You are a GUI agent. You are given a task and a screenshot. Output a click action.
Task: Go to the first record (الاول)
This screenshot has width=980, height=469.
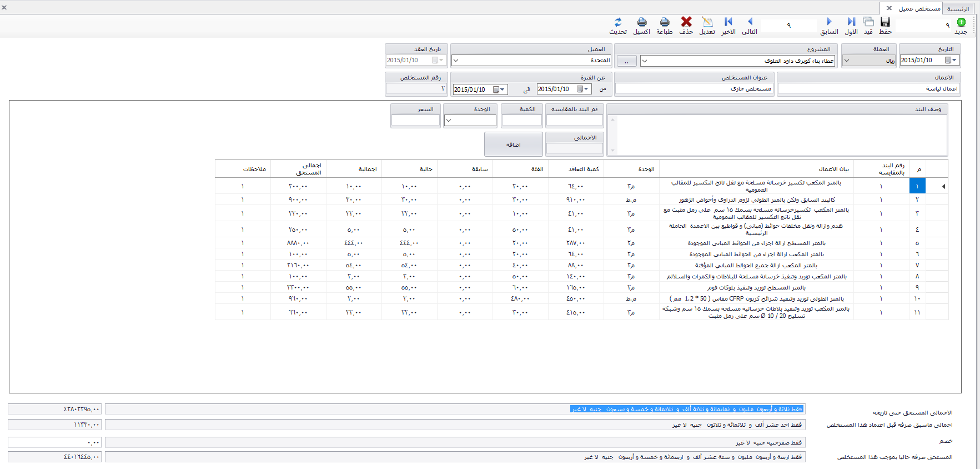851,23
